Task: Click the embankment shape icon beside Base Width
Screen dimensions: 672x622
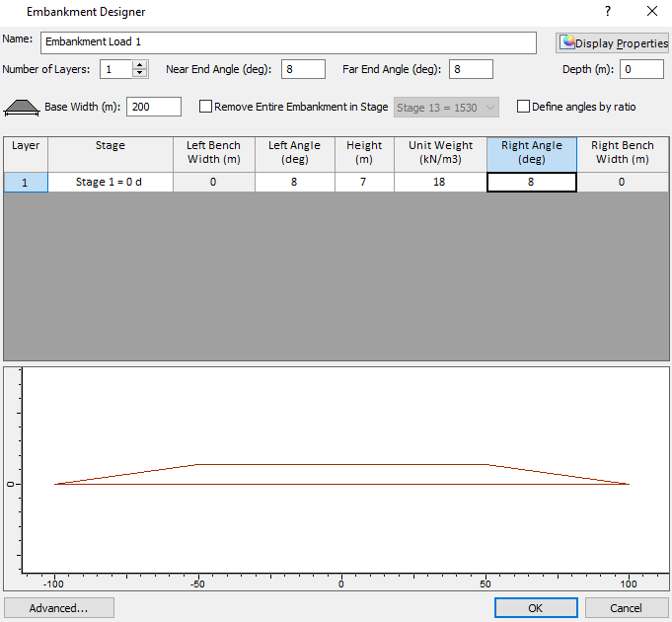Action: 22,108
